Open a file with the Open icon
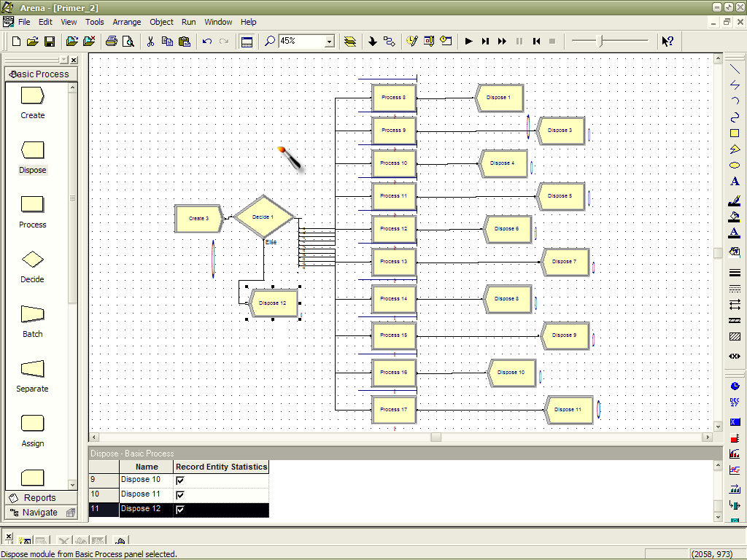 [32, 42]
